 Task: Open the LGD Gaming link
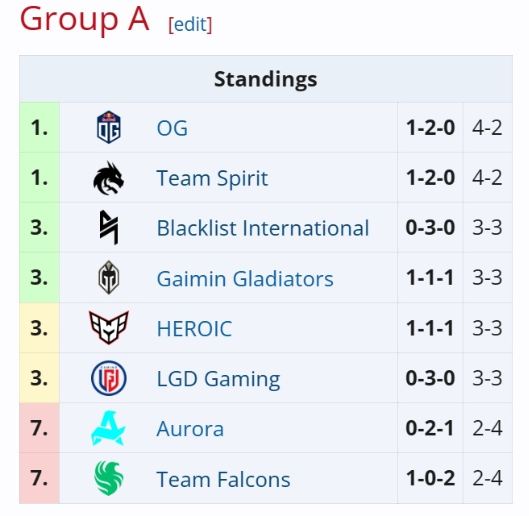tap(218, 379)
